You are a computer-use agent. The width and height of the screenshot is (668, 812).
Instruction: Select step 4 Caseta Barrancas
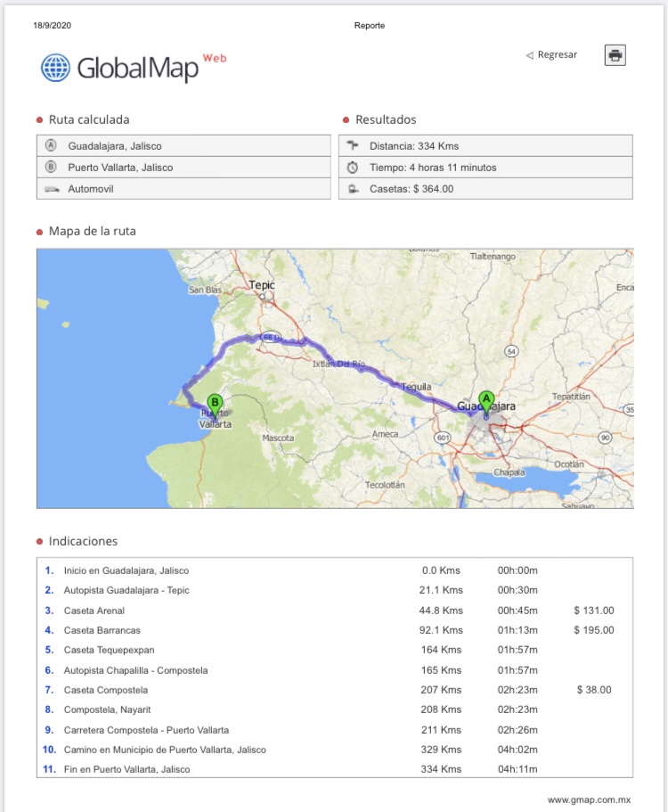pos(102,630)
